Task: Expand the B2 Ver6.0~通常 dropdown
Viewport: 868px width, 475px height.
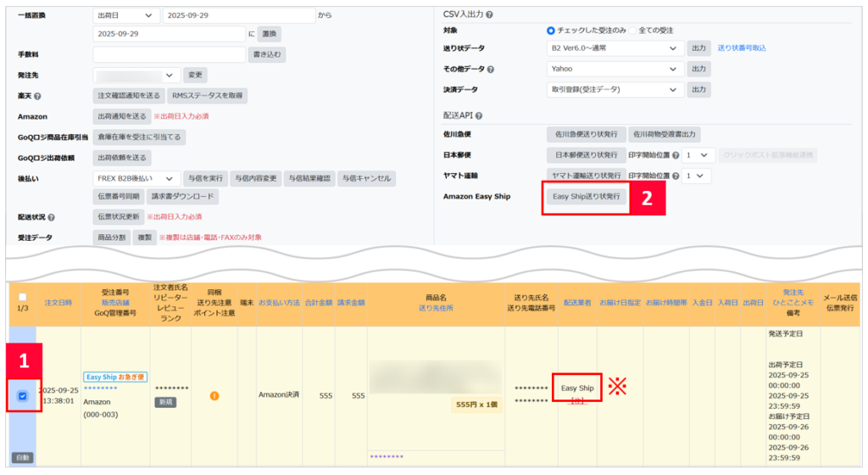Action: click(615, 48)
